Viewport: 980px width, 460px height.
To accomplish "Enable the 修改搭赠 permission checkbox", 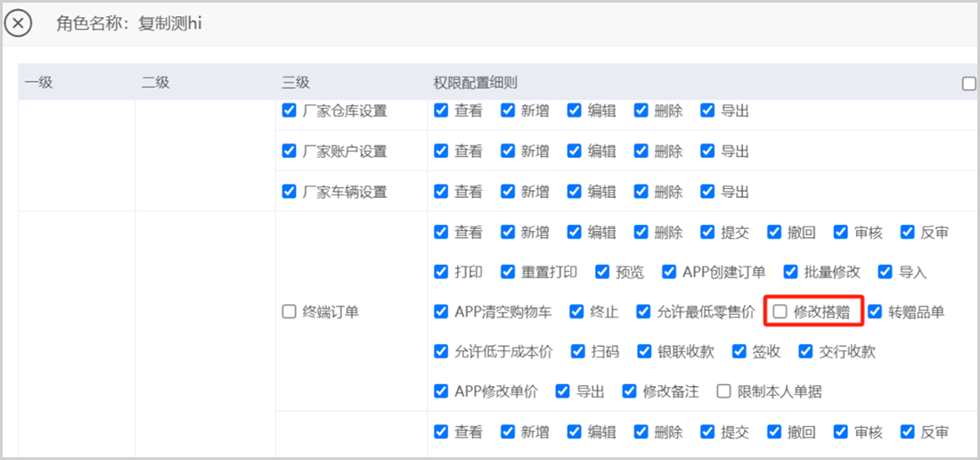I will [x=780, y=312].
